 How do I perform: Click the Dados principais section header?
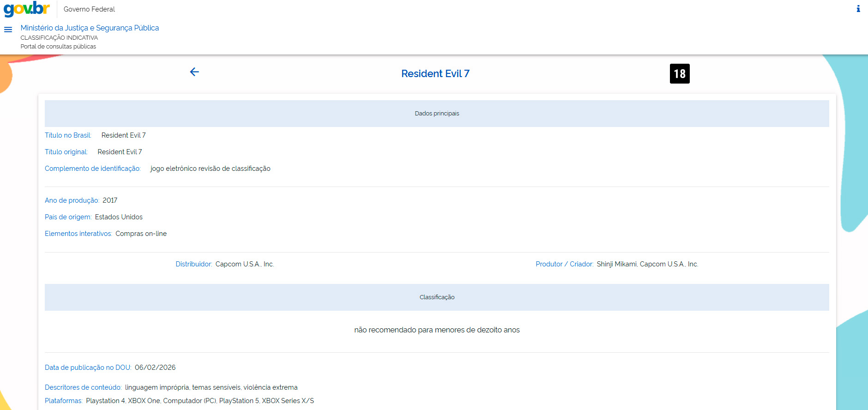437,114
